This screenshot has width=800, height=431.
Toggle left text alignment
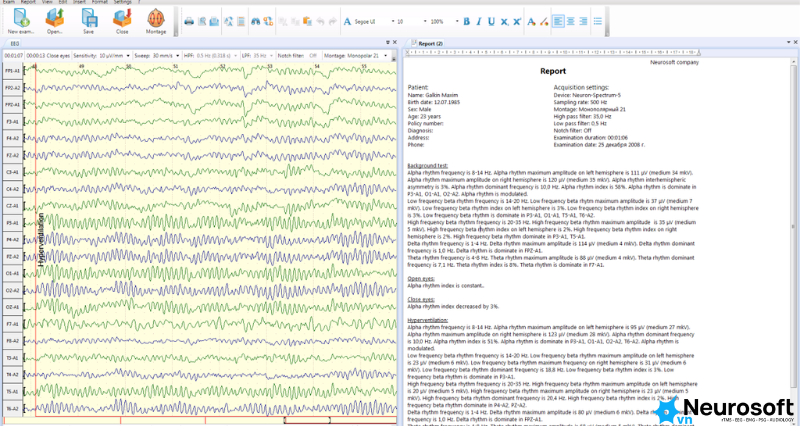(558, 21)
